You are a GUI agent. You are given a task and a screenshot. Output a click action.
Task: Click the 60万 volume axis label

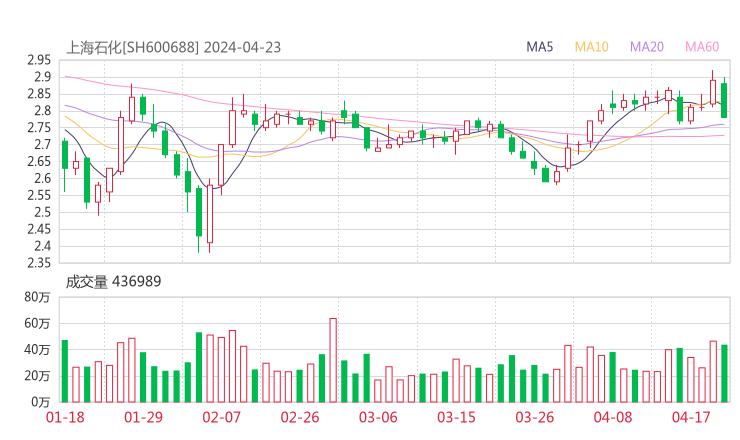(37, 323)
